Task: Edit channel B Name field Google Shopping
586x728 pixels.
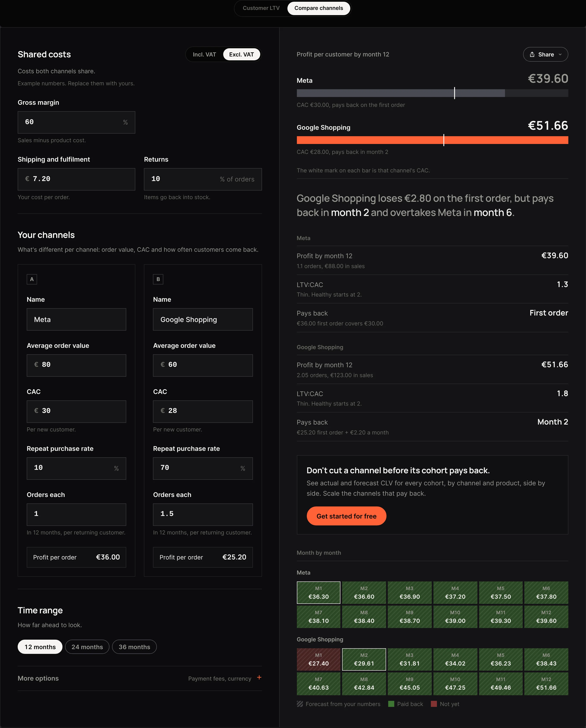Action: [203, 319]
